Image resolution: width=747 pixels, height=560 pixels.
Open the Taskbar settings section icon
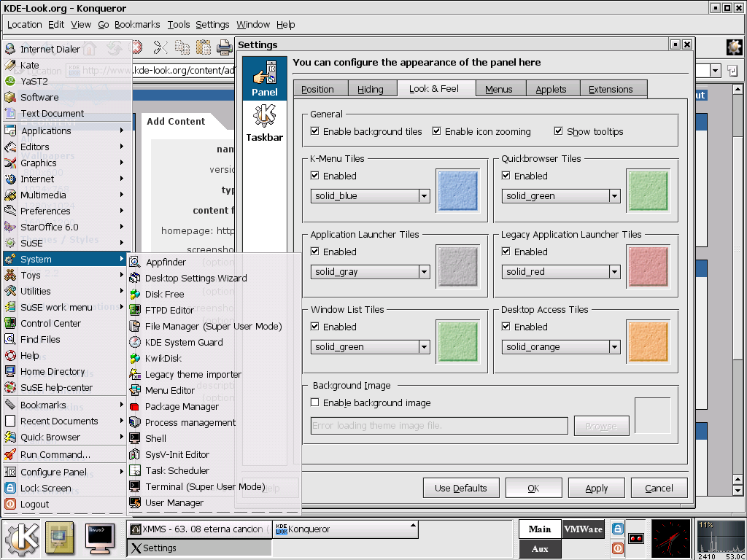pos(264,123)
